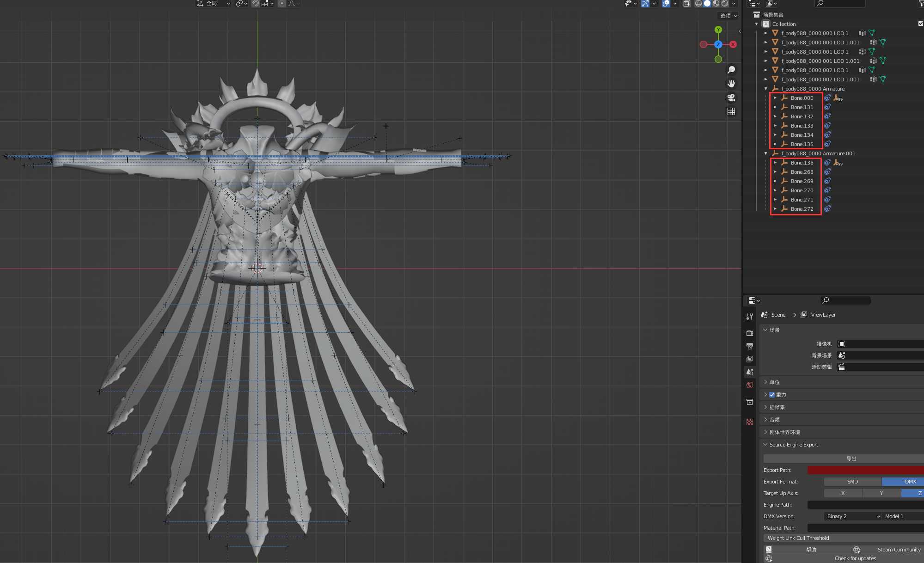The height and width of the screenshot is (563, 924).
Task: Click the 导出 export button
Action: coord(851,459)
